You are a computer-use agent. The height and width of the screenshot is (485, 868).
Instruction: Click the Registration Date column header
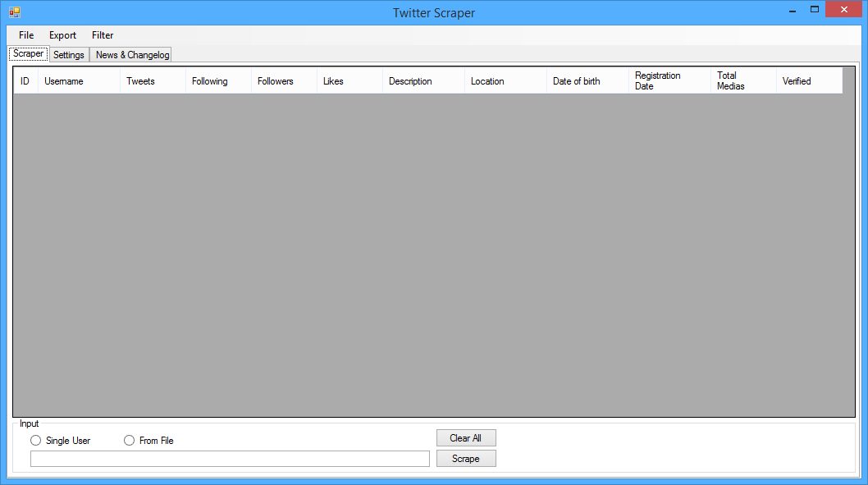pyautogui.click(x=669, y=80)
